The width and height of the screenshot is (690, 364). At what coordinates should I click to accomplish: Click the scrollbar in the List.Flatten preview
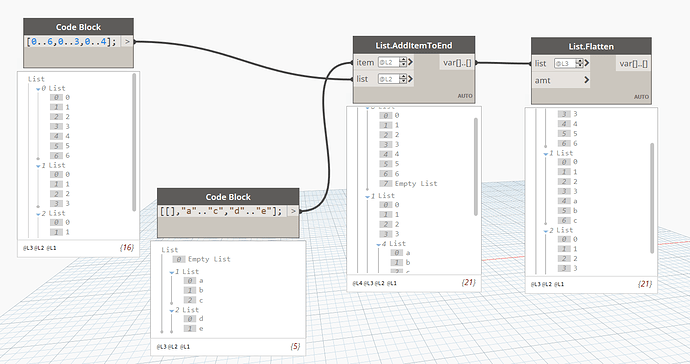[652, 198]
